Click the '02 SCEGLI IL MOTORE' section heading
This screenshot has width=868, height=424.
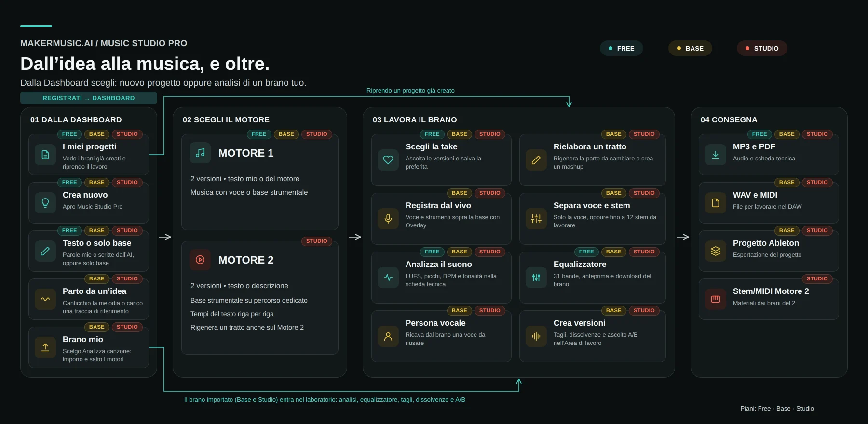coord(226,119)
